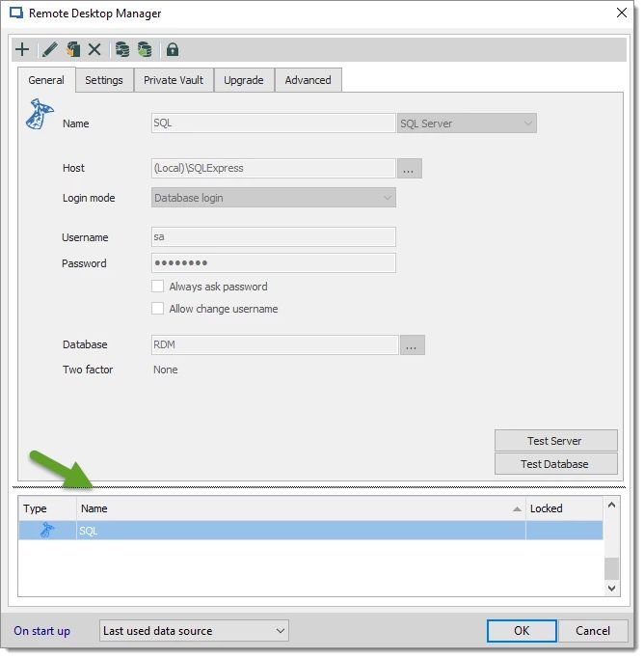Sort the list by Name column header

(x=302, y=510)
